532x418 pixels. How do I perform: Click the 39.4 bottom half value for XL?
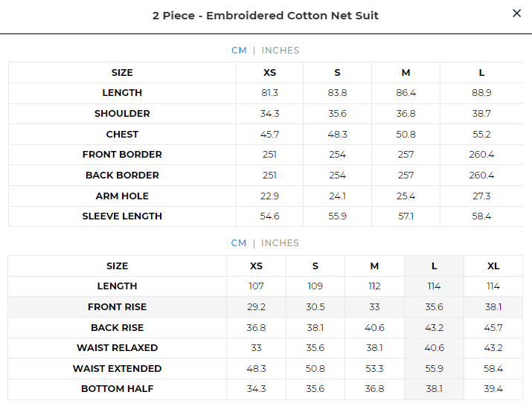point(493,389)
